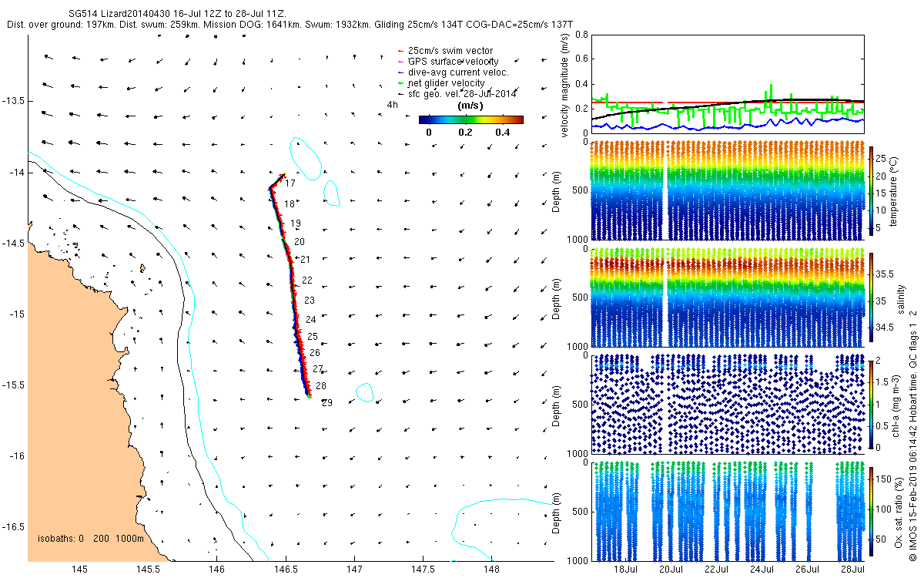Viewport: 924px width, 578px height.
Task: Click the '28Jul' time axis tick label
Action: [x=852, y=570]
